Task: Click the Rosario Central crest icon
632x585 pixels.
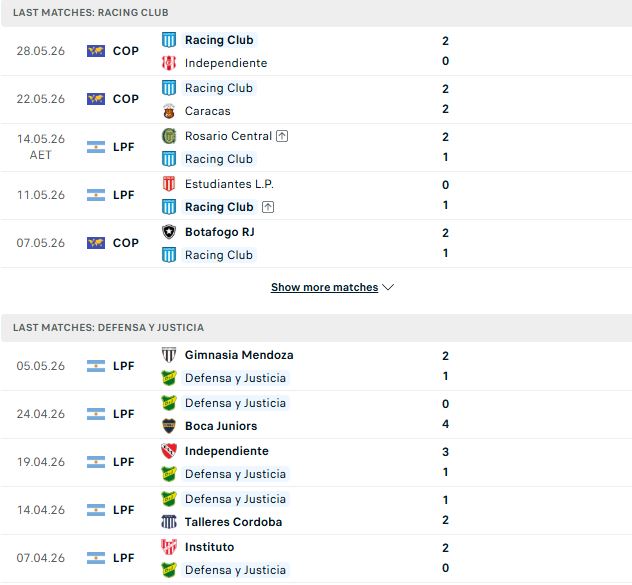Action: pyautogui.click(x=168, y=136)
